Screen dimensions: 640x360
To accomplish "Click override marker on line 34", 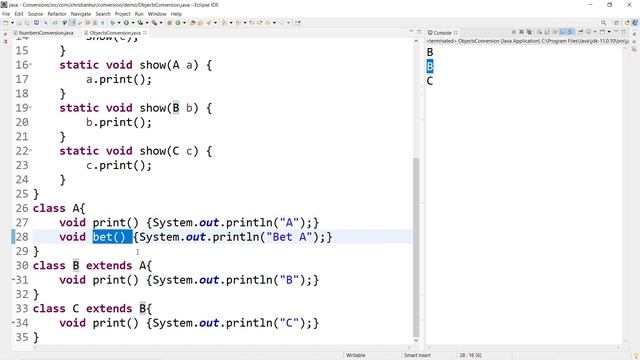I will click(x=13, y=322).
